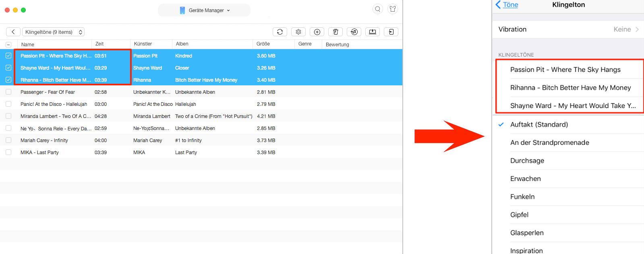Click the blue back chevron beside Töne
Viewport: 644px width, 254px height.
pos(498,5)
